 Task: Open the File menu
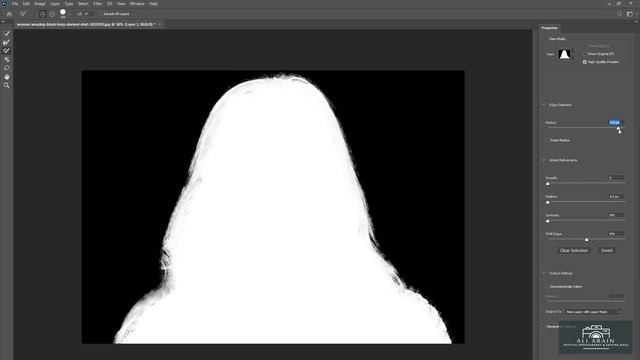point(15,4)
